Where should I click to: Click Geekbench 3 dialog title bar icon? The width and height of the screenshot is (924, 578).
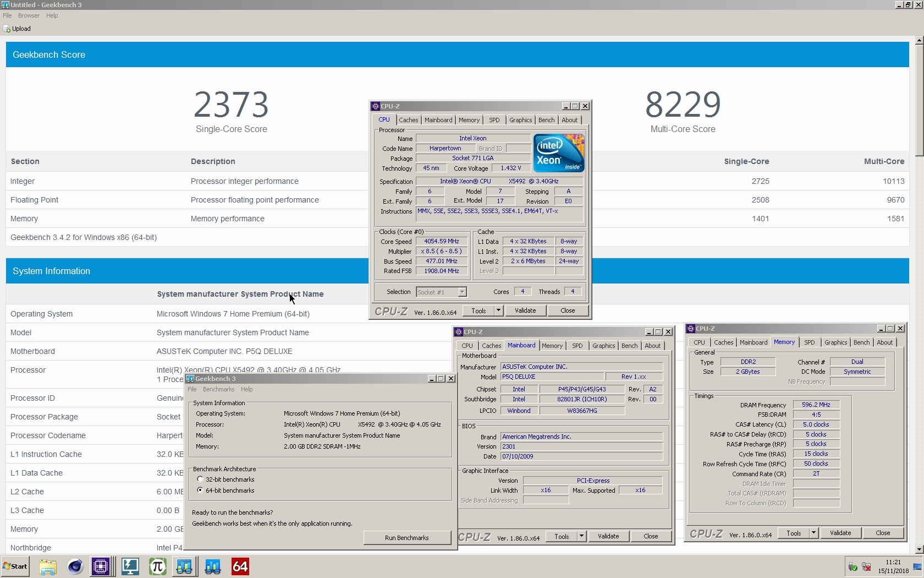click(x=190, y=379)
